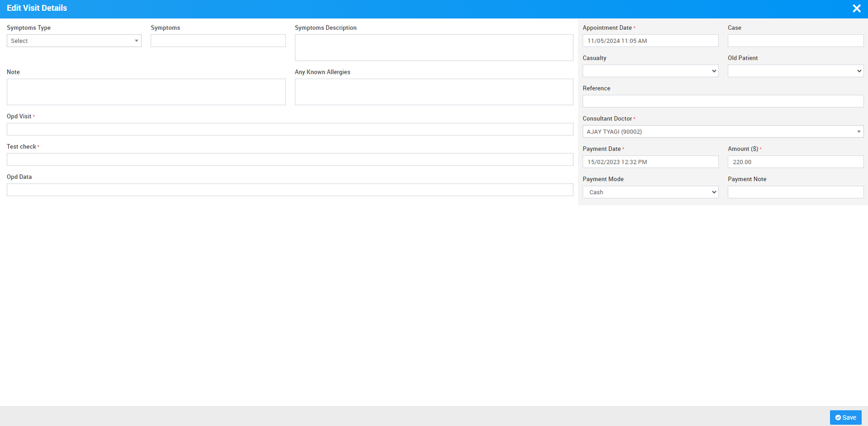Click the Amount ($) field

tap(795, 162)
